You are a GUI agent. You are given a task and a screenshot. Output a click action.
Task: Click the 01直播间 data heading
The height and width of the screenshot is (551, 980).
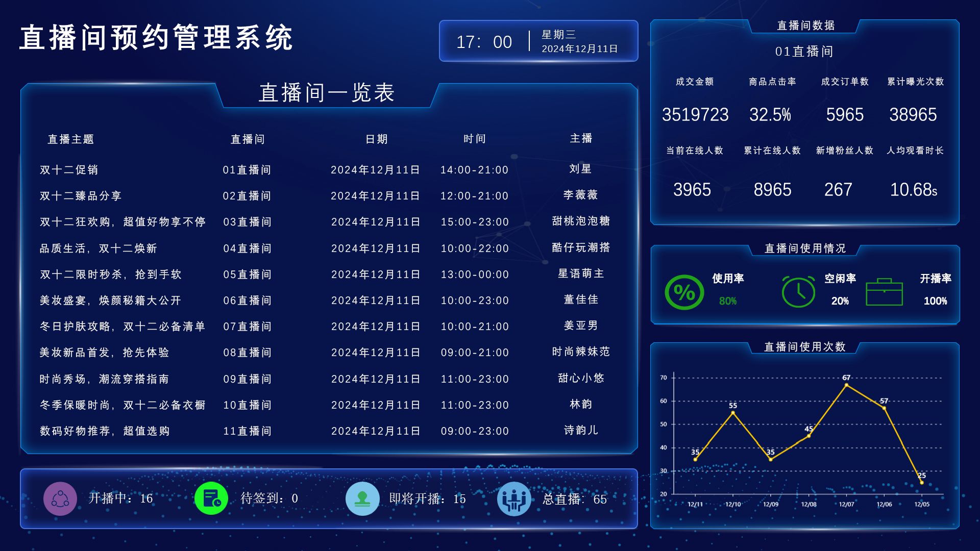[x=804, y=52]
